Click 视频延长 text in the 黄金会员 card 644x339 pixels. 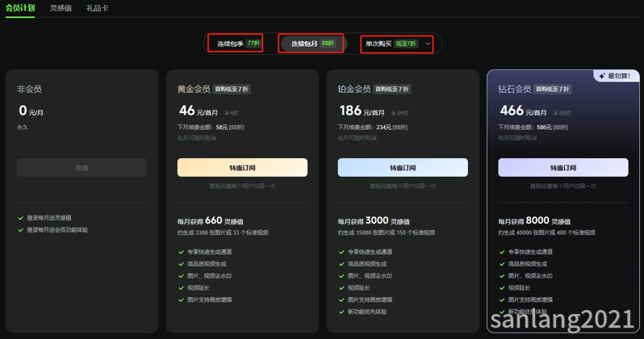tap(199, 288)
